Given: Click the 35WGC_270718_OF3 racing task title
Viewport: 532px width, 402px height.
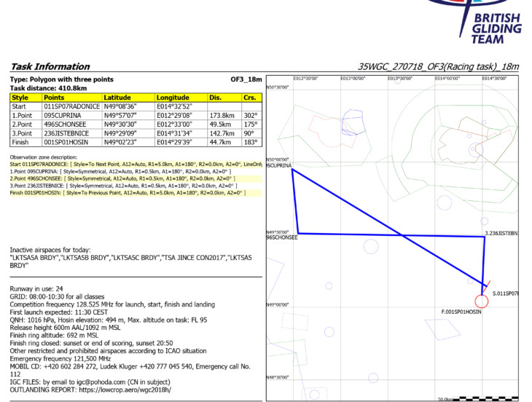Looking at the screenshot, I should click(439, 67).
